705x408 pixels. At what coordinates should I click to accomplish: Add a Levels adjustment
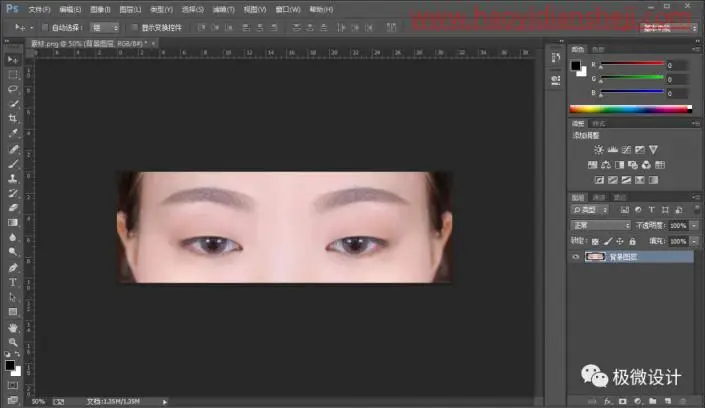pos(612,149)
